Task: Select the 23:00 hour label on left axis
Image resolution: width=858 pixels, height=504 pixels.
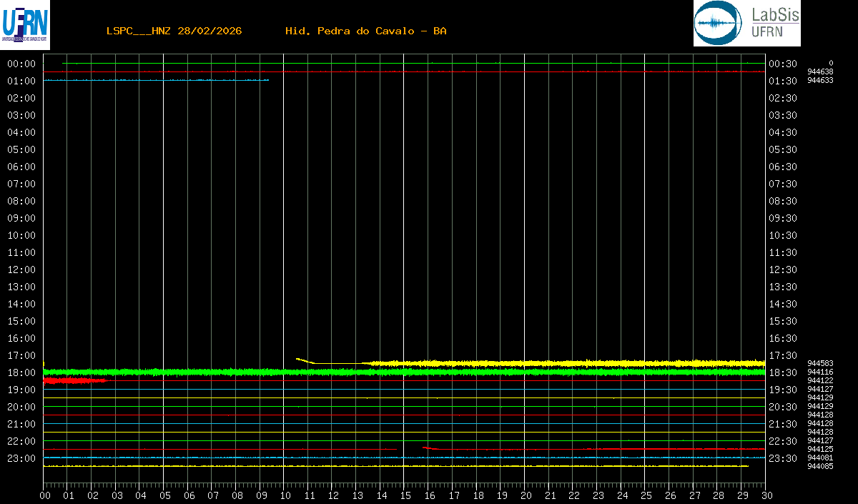Action: 21,458
